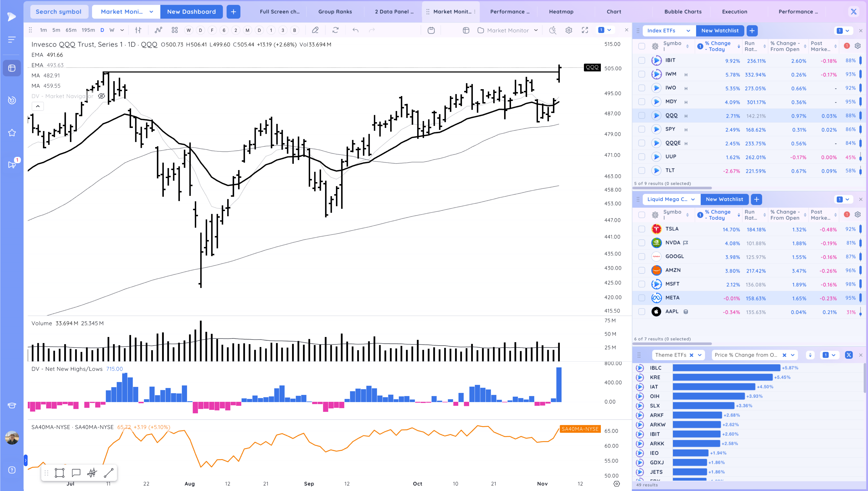This screenshot has height=491, width=868.
Task: Click the rectangle drawing tool
Action: 59,473
